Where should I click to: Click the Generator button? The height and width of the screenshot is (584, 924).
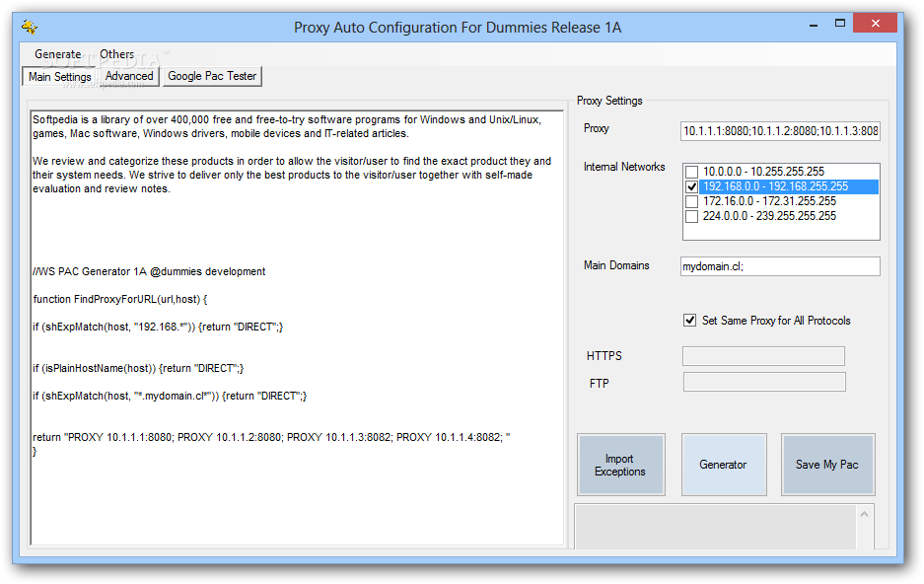[723, 465]
